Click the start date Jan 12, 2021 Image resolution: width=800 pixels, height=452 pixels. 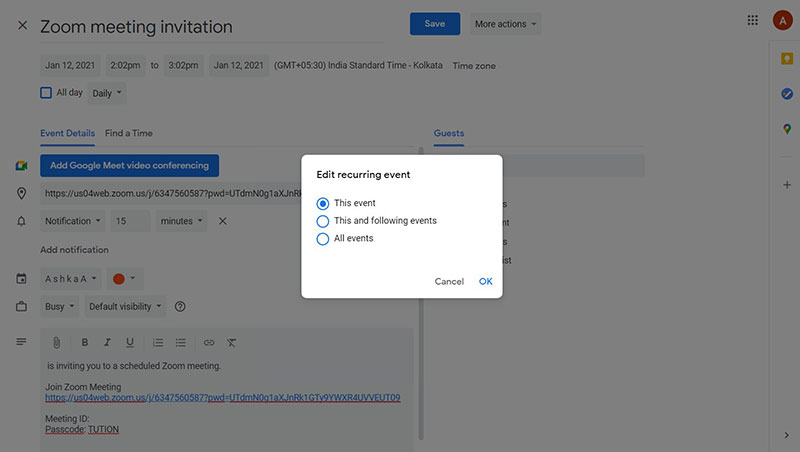[x=70, y=65]
